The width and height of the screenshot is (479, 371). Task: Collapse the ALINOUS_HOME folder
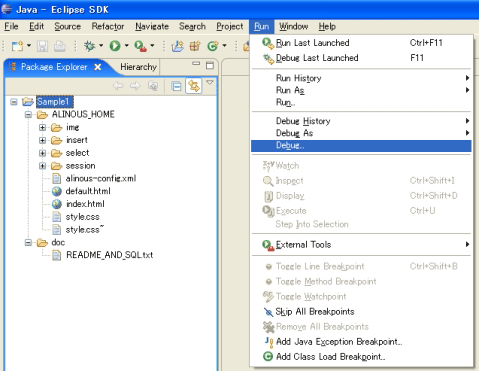click(x=28, y=115)
